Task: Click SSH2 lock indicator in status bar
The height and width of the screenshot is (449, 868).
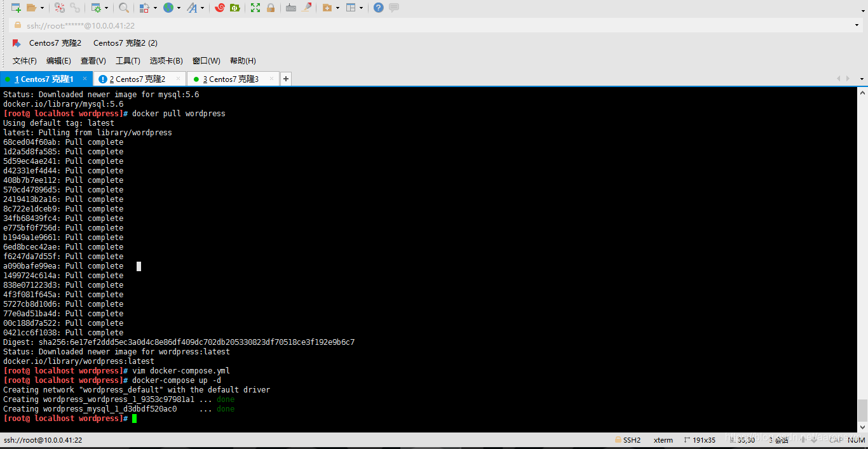Action: 628,440
